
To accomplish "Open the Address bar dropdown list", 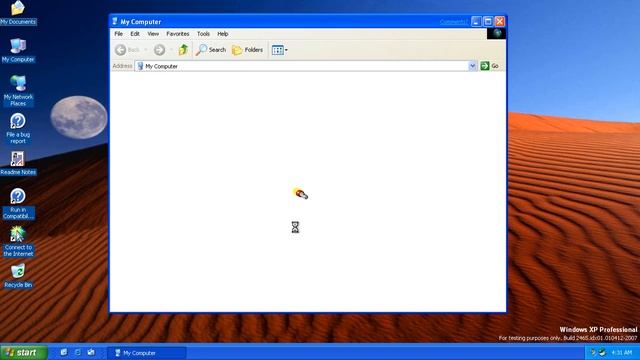I will [x=472, y=66].
